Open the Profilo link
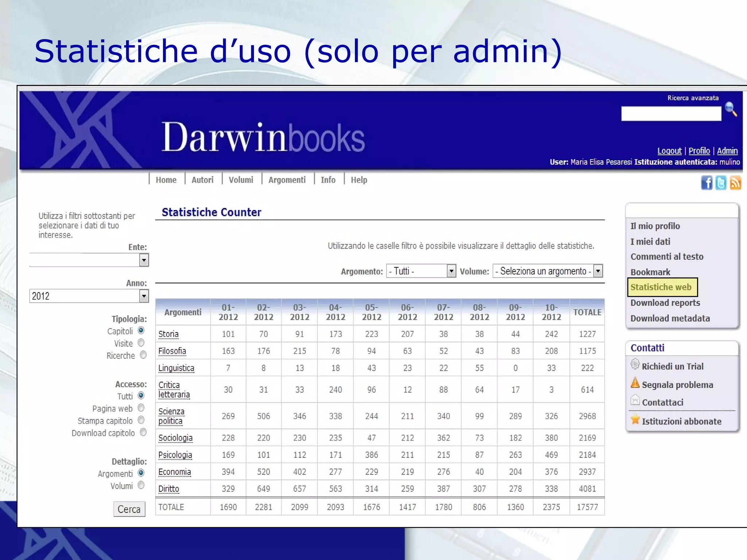Image resolution: width=747 pixels, height=560 pixels. (x=699, y=151)
